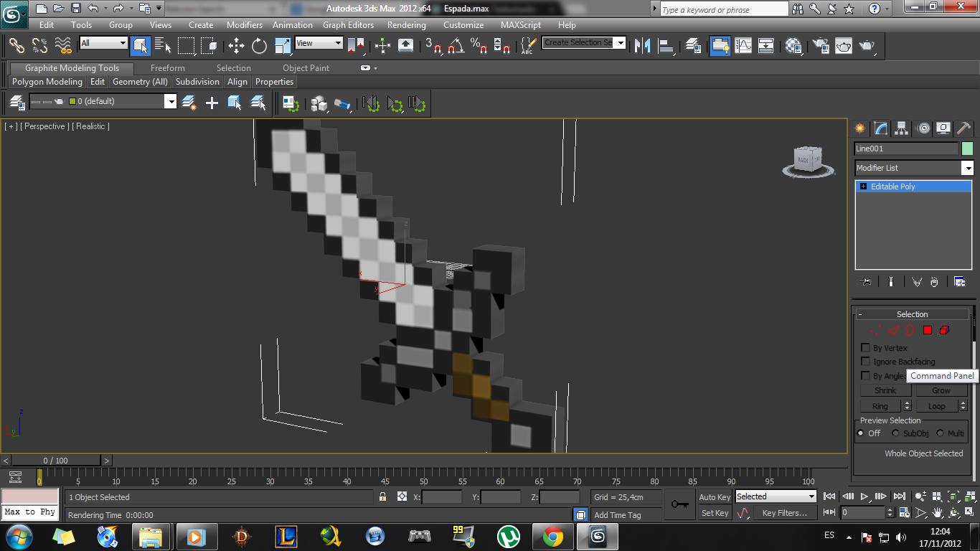Click the Loop selection button

click(x=936, y=406)
